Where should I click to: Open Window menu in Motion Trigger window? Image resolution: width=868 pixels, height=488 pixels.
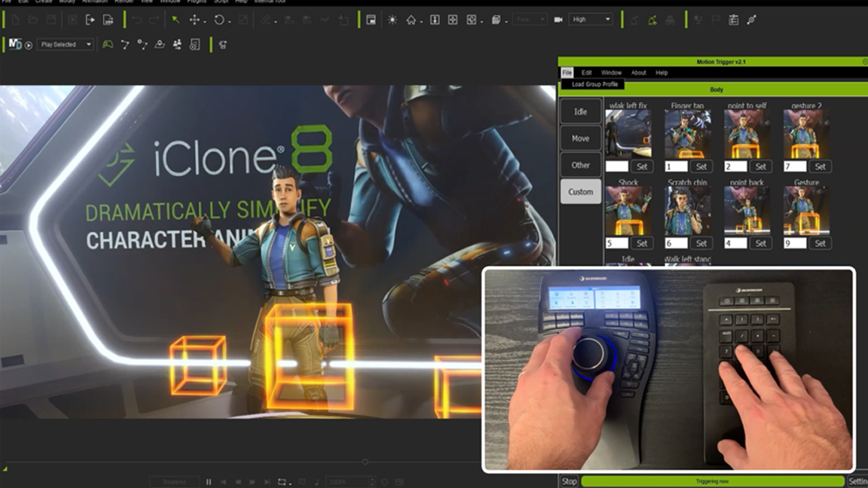611,72
